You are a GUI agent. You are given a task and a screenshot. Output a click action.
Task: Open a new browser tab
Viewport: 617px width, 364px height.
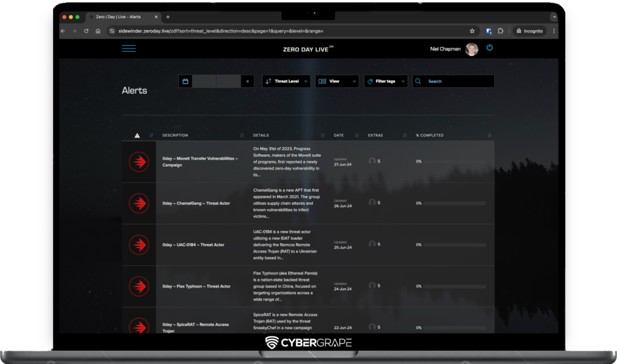(168, 17)
